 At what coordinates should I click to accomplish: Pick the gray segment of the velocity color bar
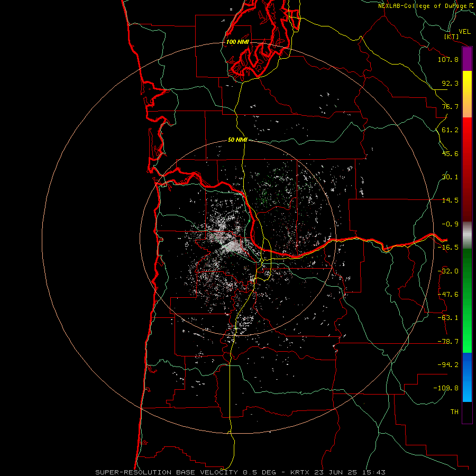[467, 235]
